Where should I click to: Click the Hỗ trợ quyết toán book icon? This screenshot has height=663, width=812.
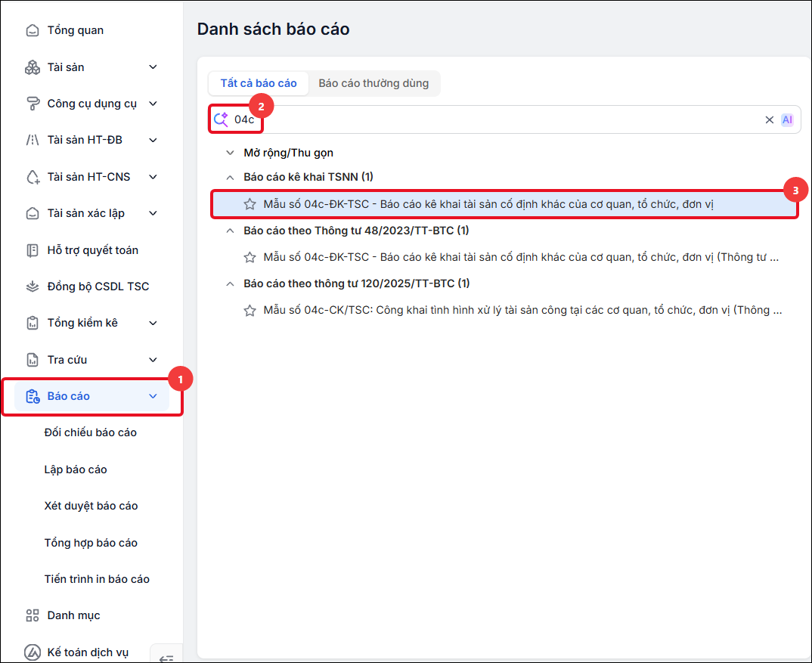click(33, 251)
